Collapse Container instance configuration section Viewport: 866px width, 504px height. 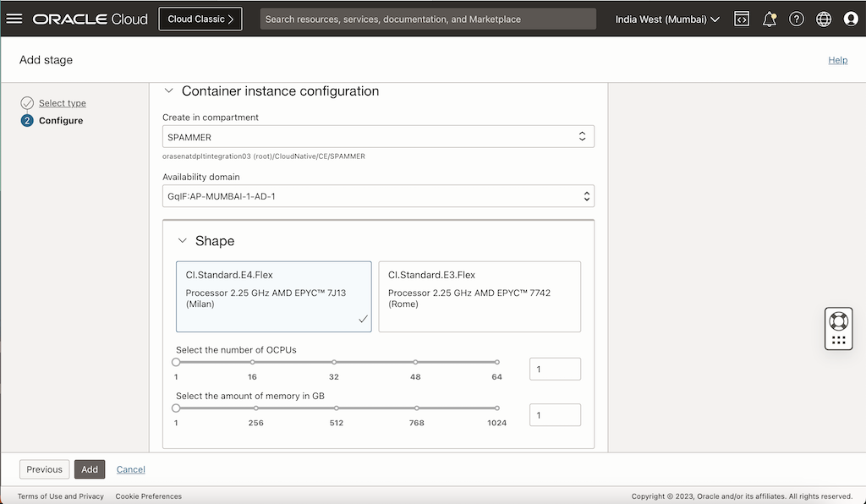tap(168, 90)
